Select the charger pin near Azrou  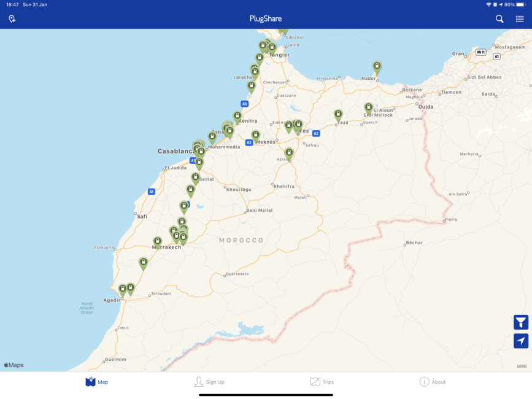289,153
